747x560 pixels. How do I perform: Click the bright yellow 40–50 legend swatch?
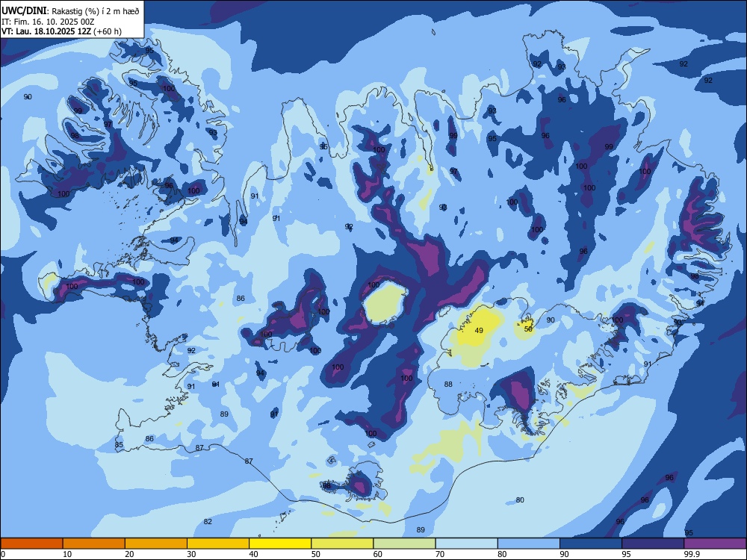(x=280, y=544)
